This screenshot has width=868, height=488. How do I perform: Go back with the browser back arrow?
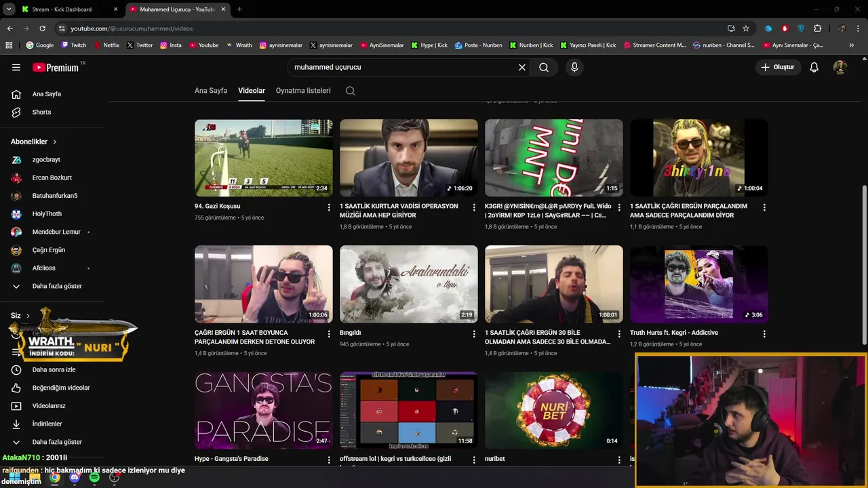(9, 28)
